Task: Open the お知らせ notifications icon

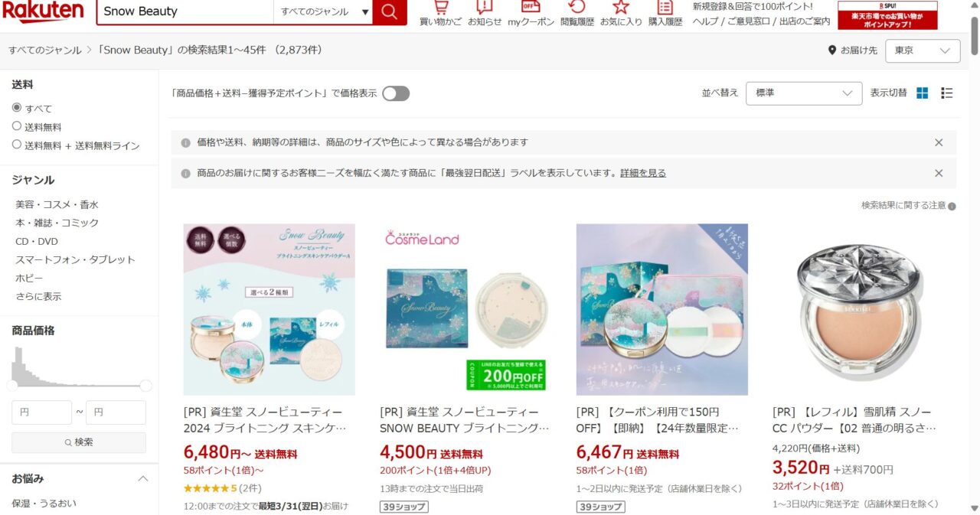Action: (x=485, y=13)
